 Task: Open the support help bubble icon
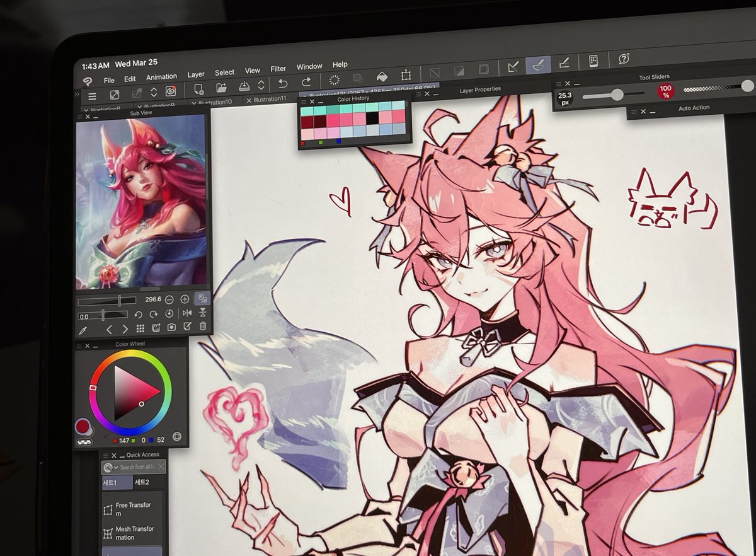pyautogui.click(x=624, y=59)
